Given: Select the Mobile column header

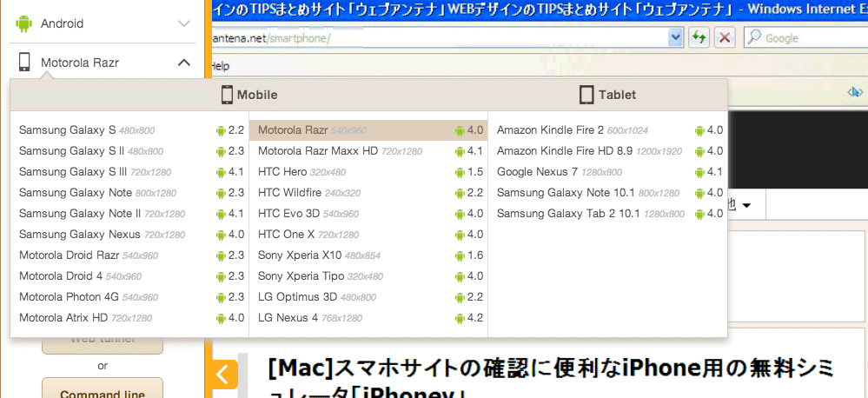Looking at the screenshot, I should click(249, 95).
